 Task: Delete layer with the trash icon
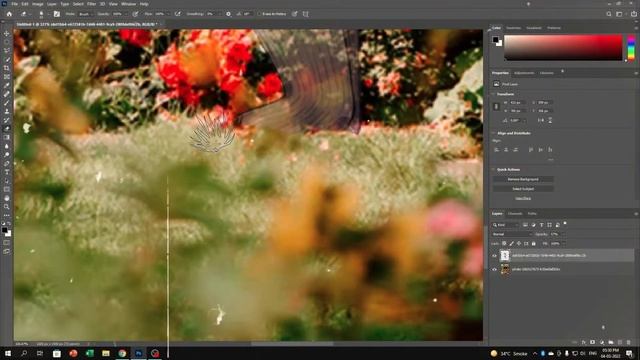coord(629,342)
